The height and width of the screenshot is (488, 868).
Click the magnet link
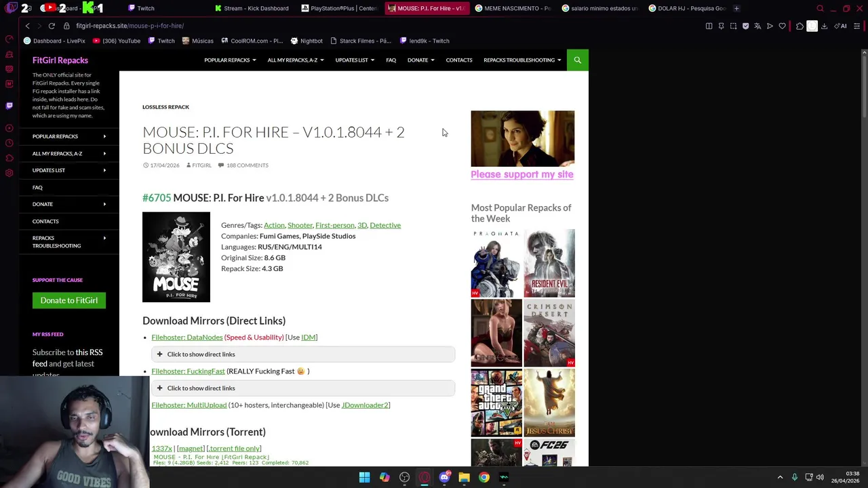191,448
